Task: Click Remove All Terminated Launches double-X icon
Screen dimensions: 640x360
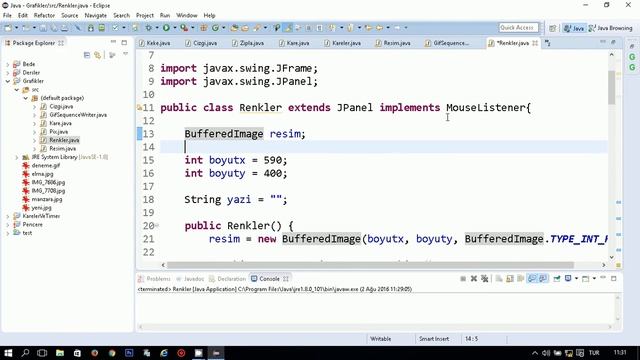Action: point(484,279)
